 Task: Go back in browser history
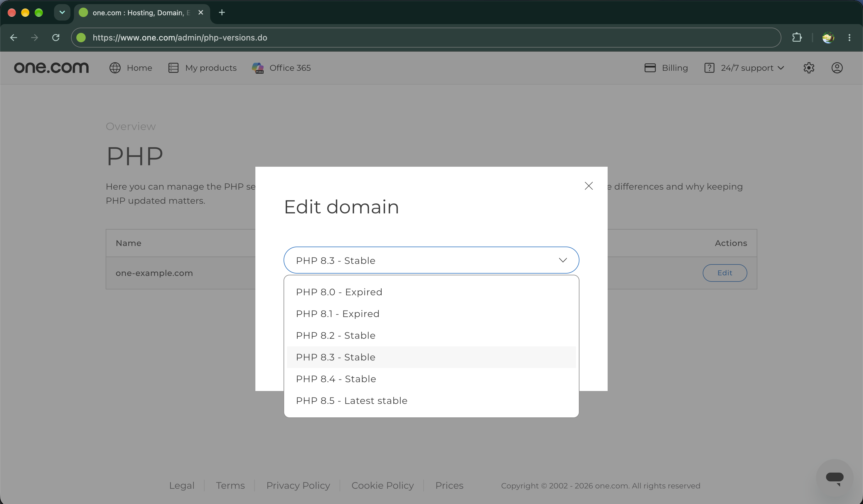click(x=14, y=37)
